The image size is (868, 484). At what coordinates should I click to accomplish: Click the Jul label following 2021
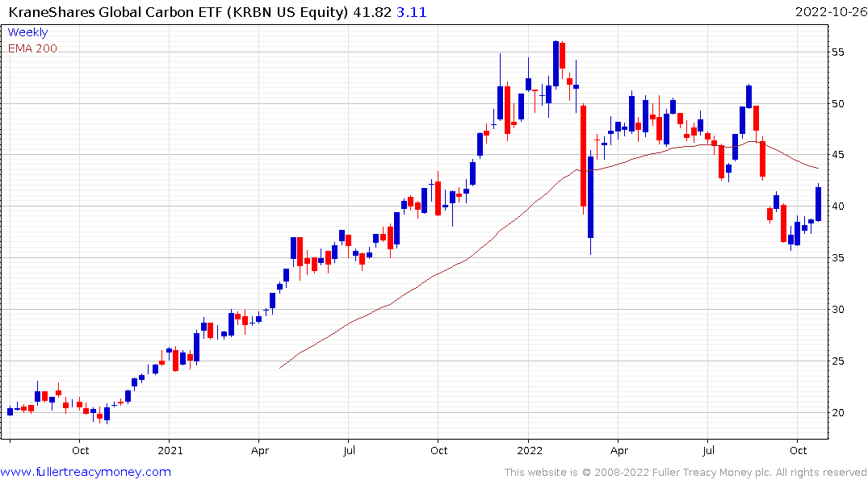pyautogui.click(x=349, y=450)
